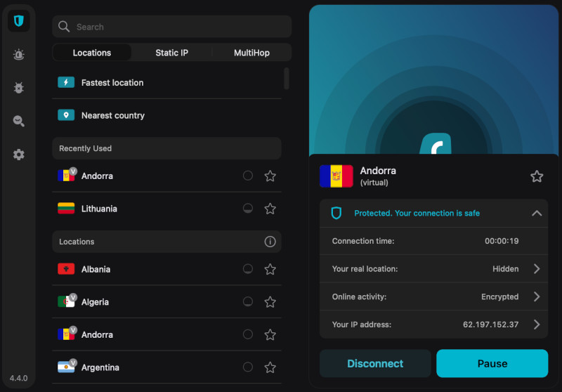This screenshot has width=562, height=392.
Task: Click into the Search field
Action: (172, 27)
